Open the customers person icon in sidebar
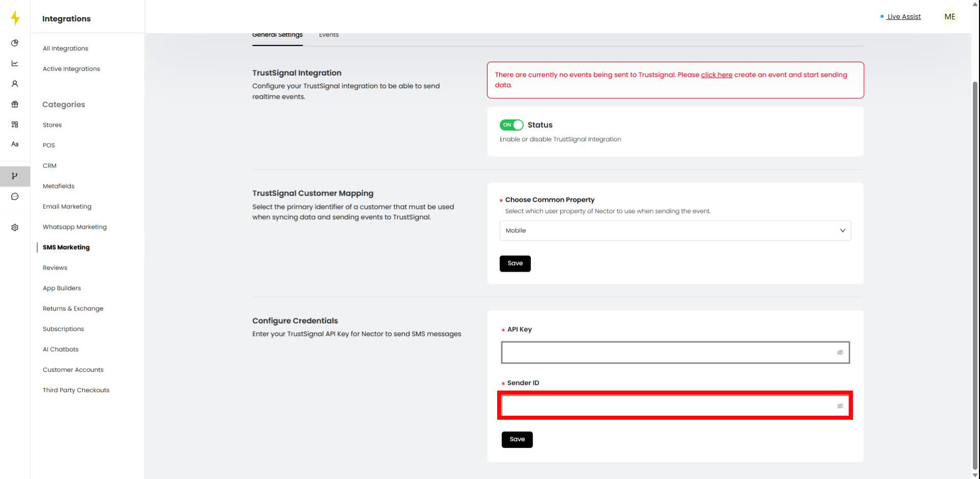Viewport: 980px width, 479px height. click(15, 83)
